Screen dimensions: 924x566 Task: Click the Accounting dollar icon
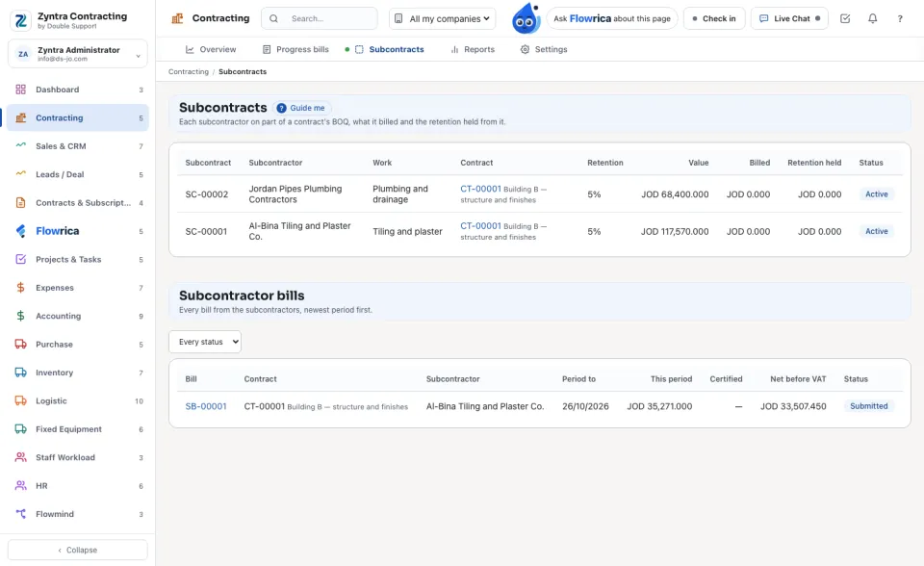pyautogui.click(x=20, y=316)
